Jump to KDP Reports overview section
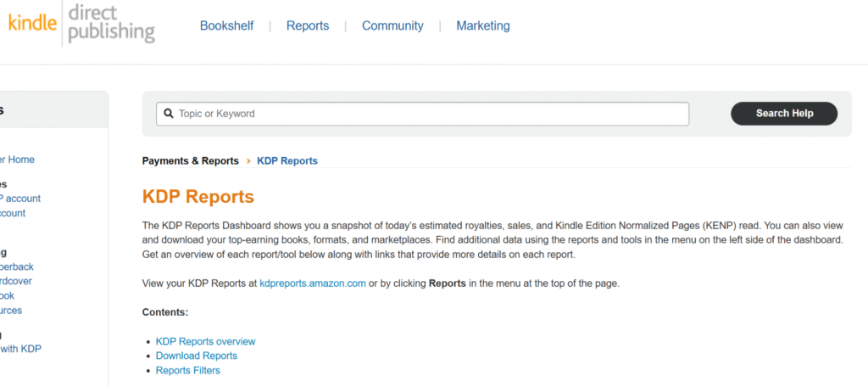Image resolution: width=868 pixels, height=387 pixels. click(205, 341)
